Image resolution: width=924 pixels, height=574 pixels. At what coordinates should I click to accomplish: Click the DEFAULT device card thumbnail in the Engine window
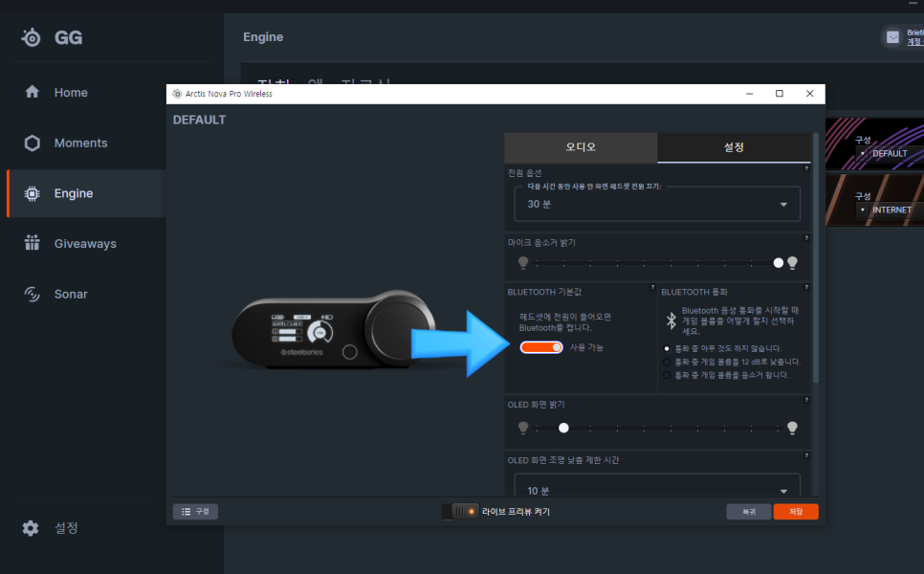coord(874,143)
